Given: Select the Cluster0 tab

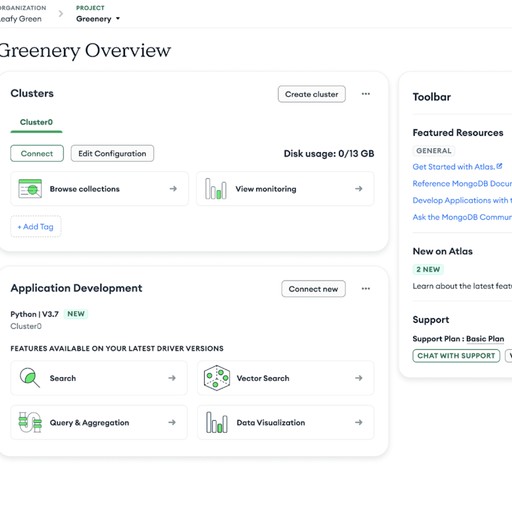Looking at the screenshot, I should pyautogui.click(x=36, y=122).
